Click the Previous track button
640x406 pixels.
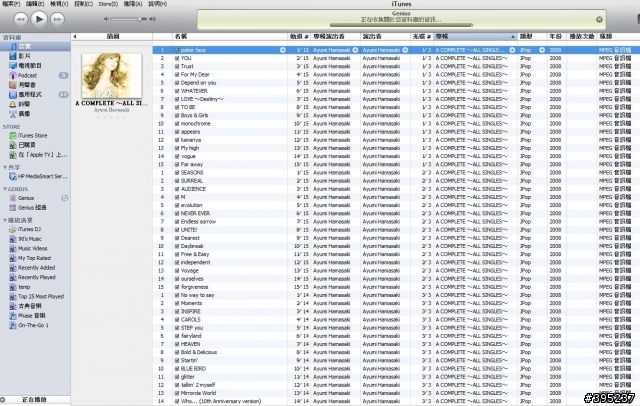20,19
